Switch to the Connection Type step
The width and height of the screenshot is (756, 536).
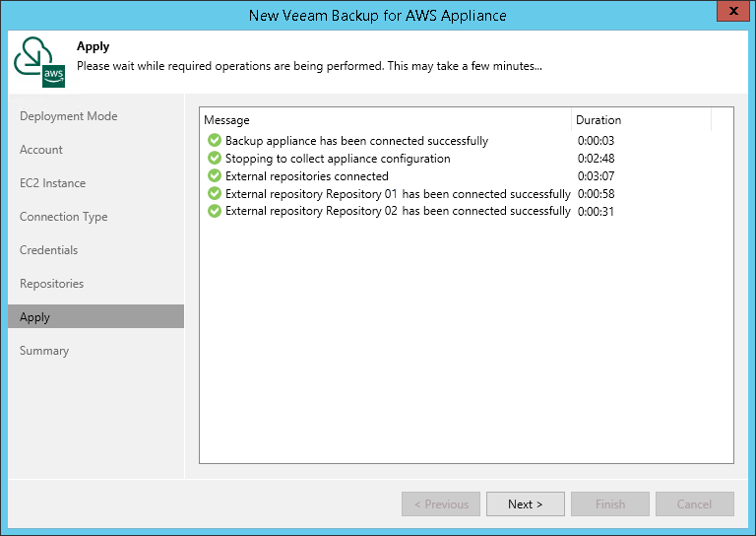tap(64, 217)
